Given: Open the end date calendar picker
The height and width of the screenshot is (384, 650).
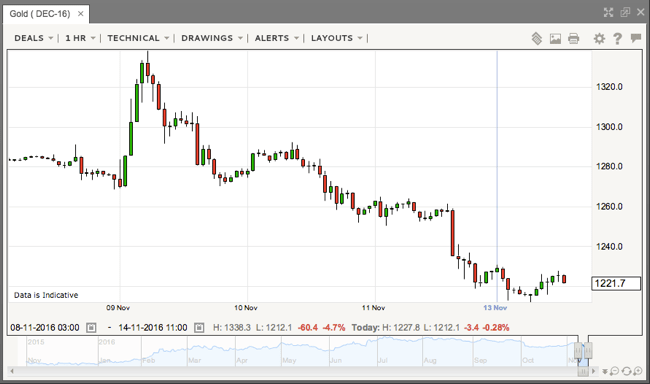Looking at the screenshot, I should [199, 328].
